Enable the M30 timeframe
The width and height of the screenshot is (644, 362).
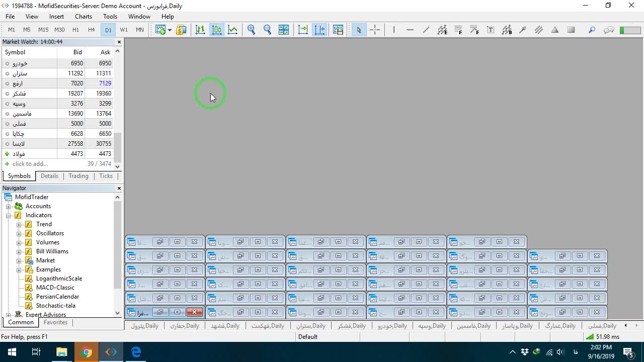pos(59,30)
